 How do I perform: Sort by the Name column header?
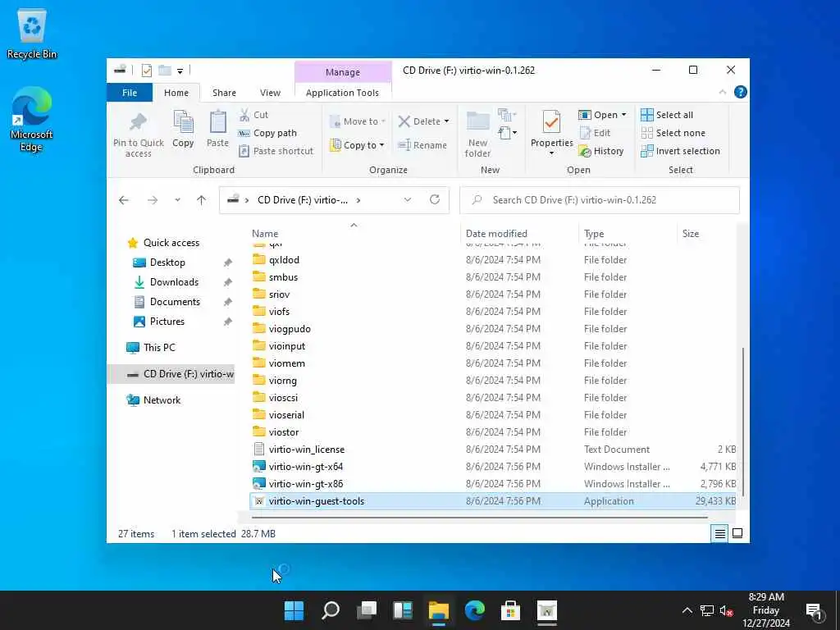click(x=265, y=234)
